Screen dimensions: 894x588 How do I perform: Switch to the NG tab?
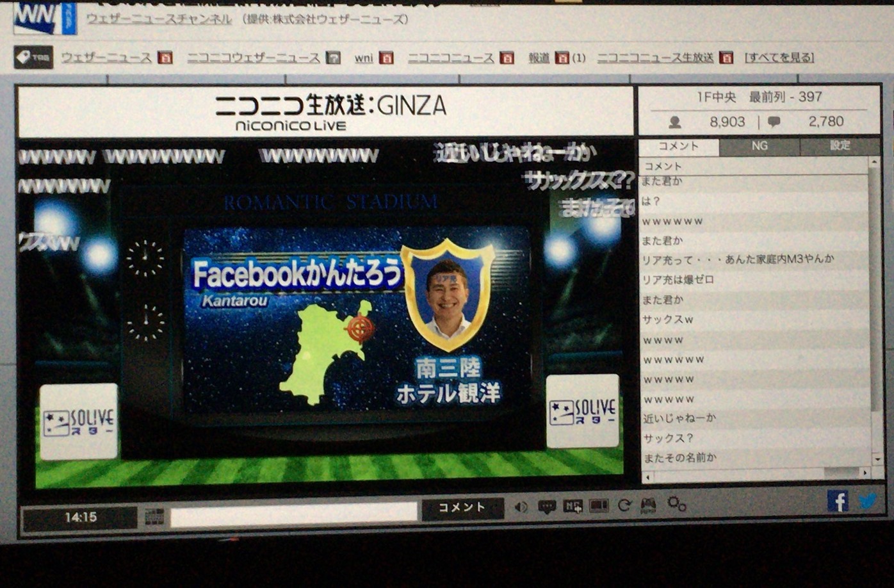point(760,146)
